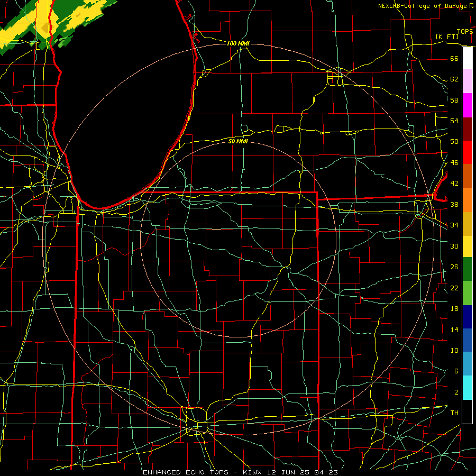This screenshot has height=476, width=476.
Task: Click the "50 NMI" range ring label
Action: pyautogui.click(x=239, y=141)
